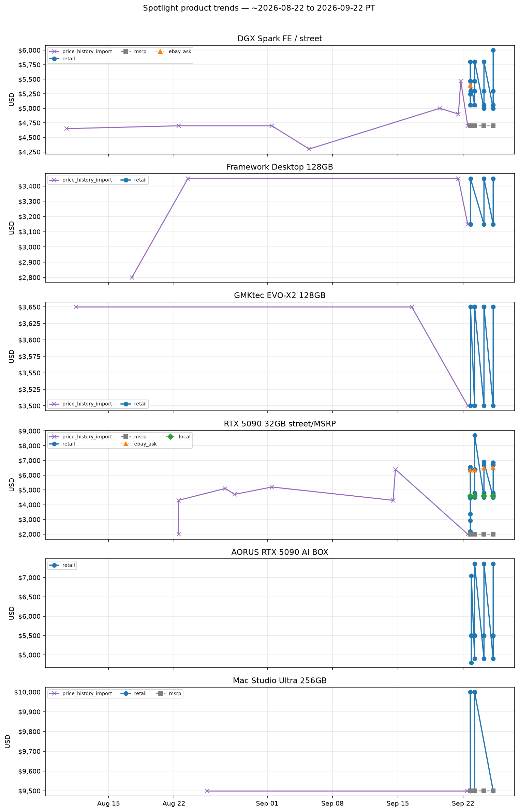Click the retail legend entry in AORUS AI BOX chart
The width and height of the screenshot is (519, 812).
tap(62, 565)
